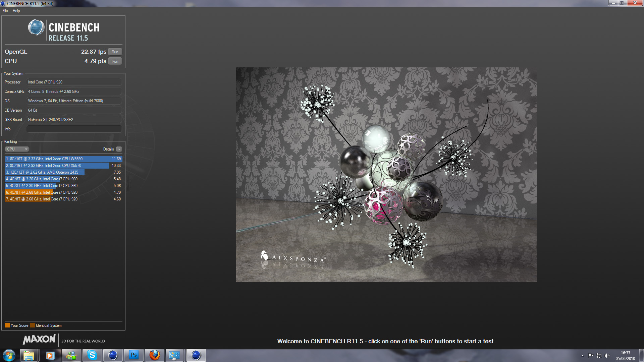Click the volume speaker tray icon

click(607, 356)
